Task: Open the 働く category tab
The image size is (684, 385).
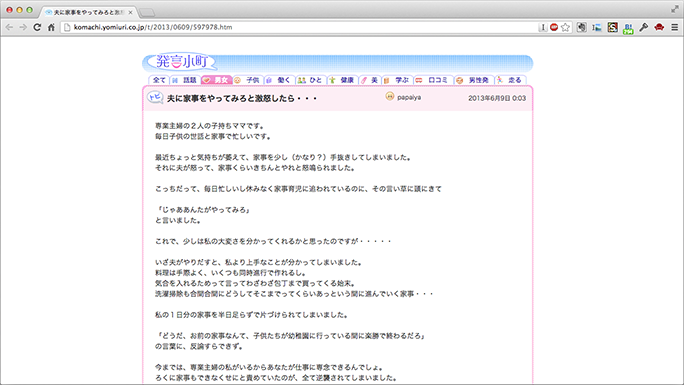Action: (279, 80)
